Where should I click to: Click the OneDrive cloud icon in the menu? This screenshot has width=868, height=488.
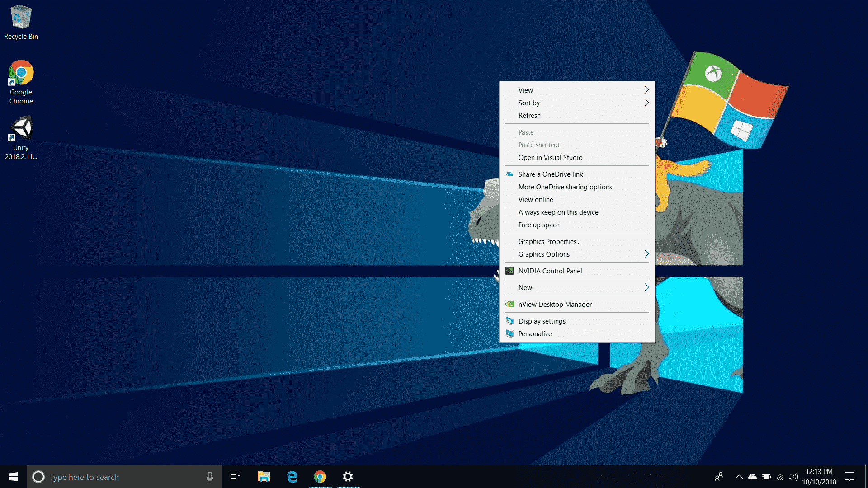509,174
